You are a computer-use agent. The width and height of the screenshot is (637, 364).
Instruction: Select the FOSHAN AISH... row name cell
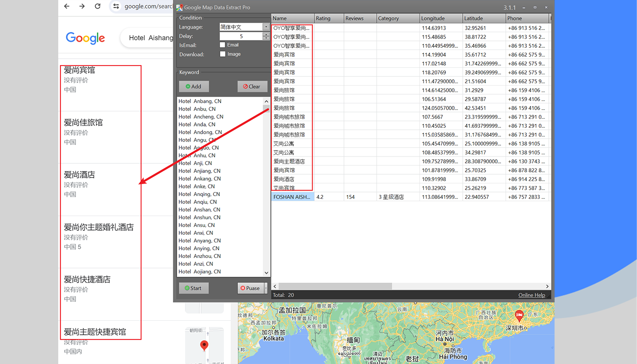(x=293, y=197)
